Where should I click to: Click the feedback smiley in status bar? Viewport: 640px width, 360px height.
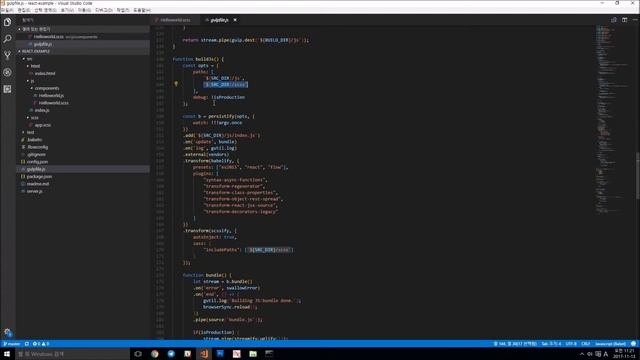point(633,344)
